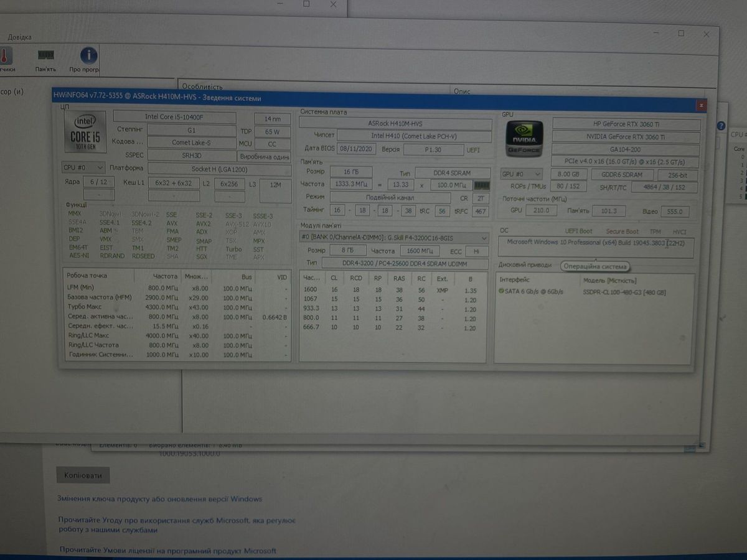Click the green memory chip icon
The width and height of the screenshot is (747, 560).
(482, 185)
